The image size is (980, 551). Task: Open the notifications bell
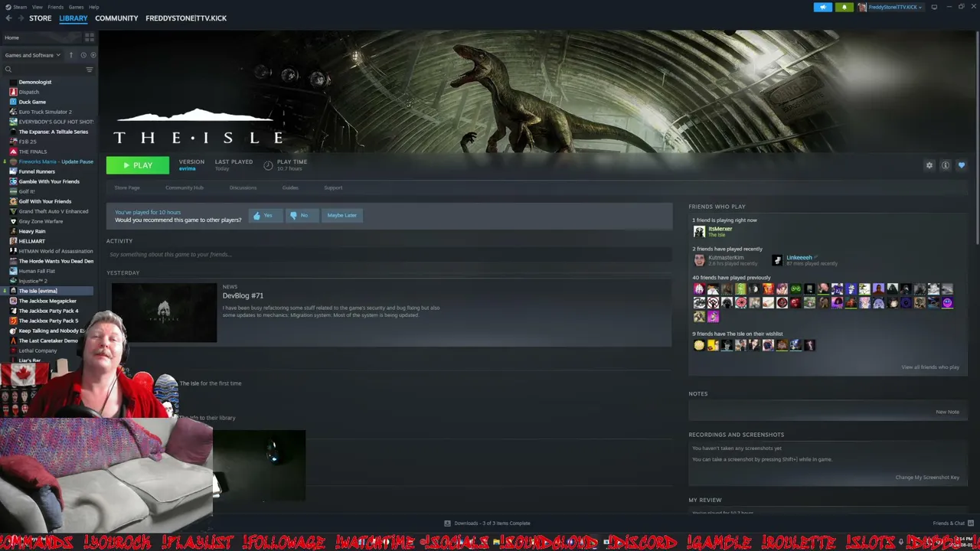point(844,7)
